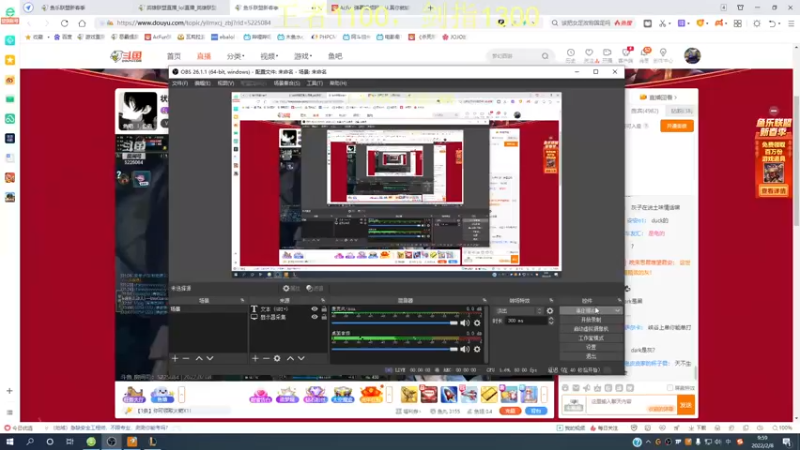Move source down in sources panel

tap(301, 359)
